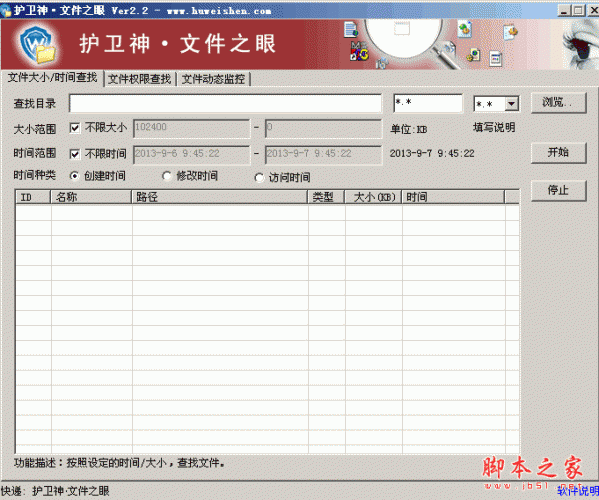Sort results by the 大小(KB) column header
This screenshot has width=599, height=500.
click(373, 197)
